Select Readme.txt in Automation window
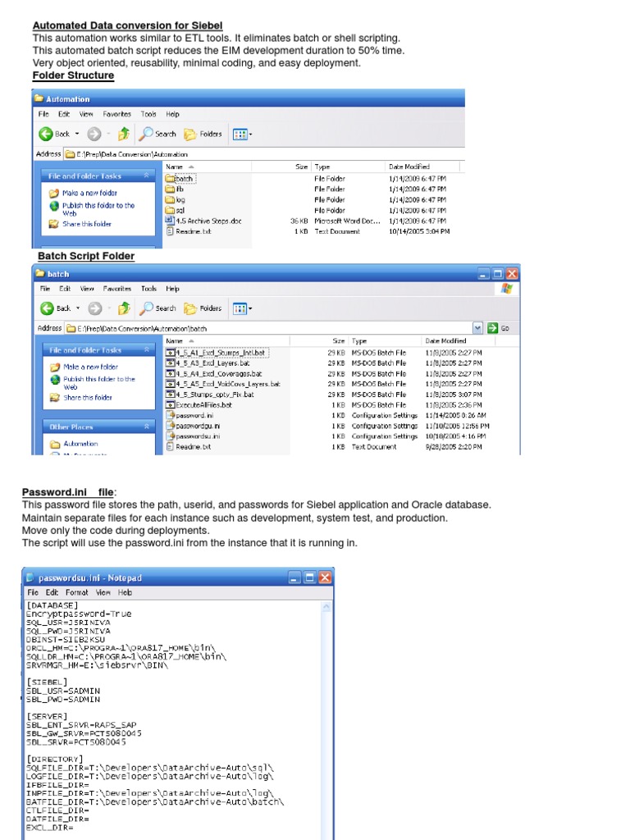Image resolution: width=630 pixels, height=840 pixels. coord(188,231)
